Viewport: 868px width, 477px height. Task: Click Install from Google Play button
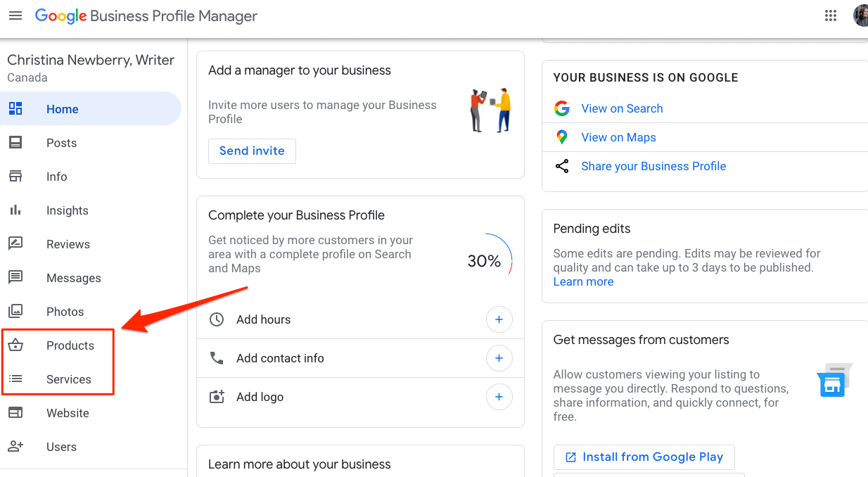pos(644,457)
